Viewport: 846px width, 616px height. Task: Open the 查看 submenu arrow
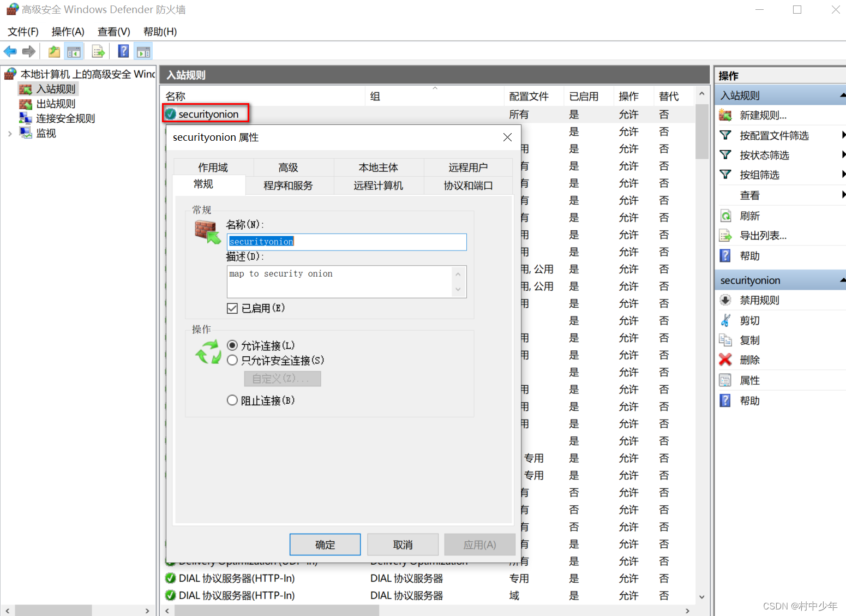[x=843, y=195]
